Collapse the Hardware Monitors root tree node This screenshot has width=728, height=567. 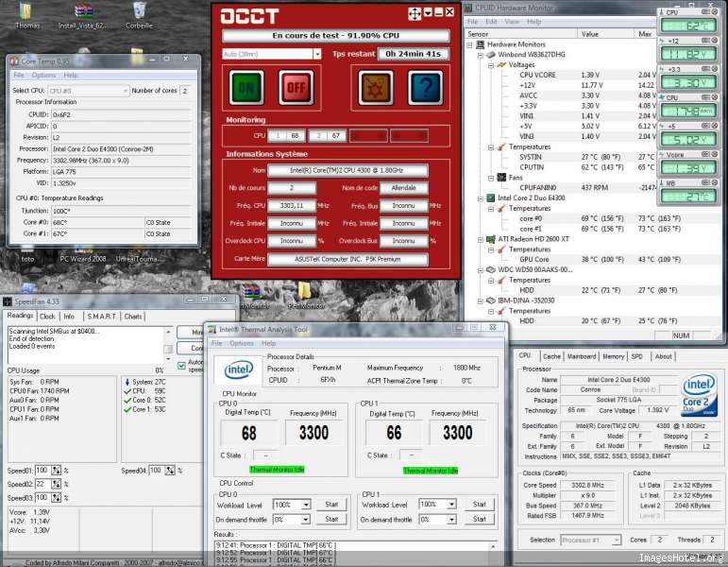(x=470, y=44)
